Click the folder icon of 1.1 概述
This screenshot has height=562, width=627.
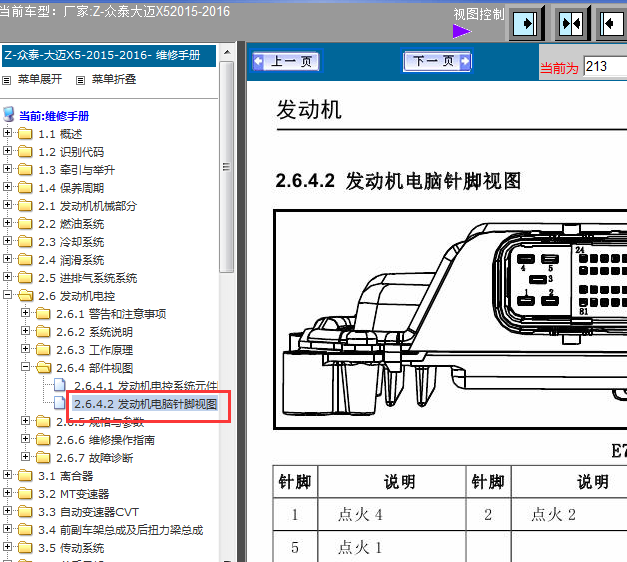pos(25,134)
